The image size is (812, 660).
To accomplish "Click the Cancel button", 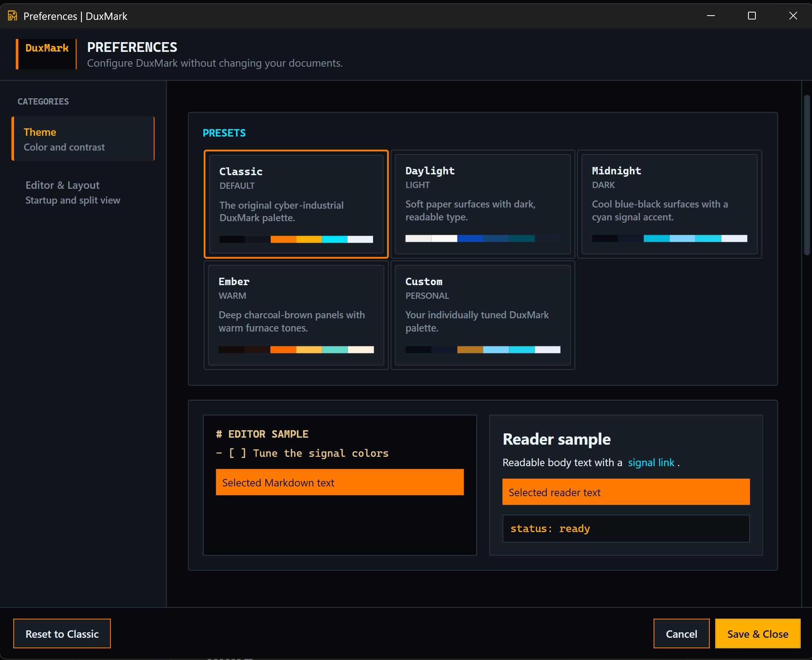I will [x=681, y=634].
